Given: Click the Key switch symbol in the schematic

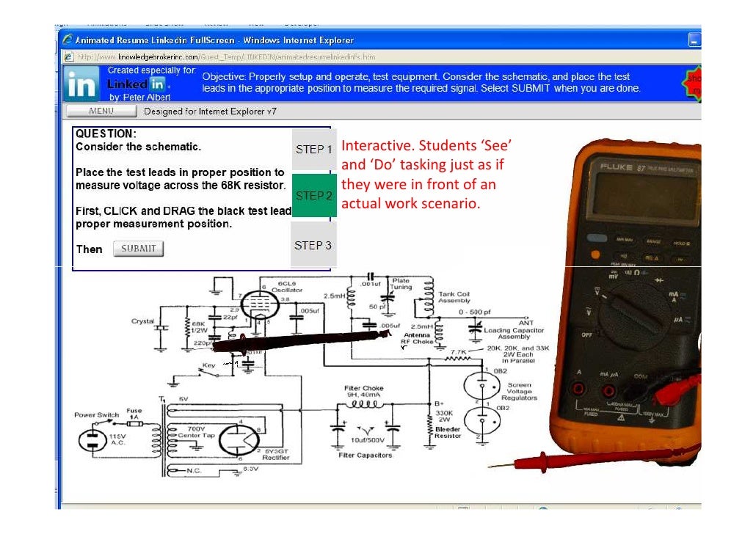Looking at the screenshot, I should [210, 372].
